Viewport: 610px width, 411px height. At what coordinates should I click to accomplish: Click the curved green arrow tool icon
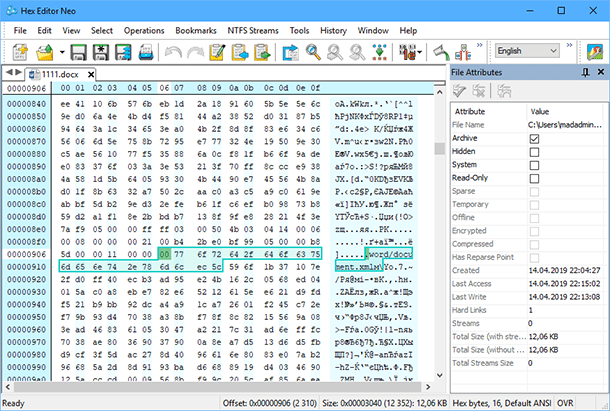[442, 52]
